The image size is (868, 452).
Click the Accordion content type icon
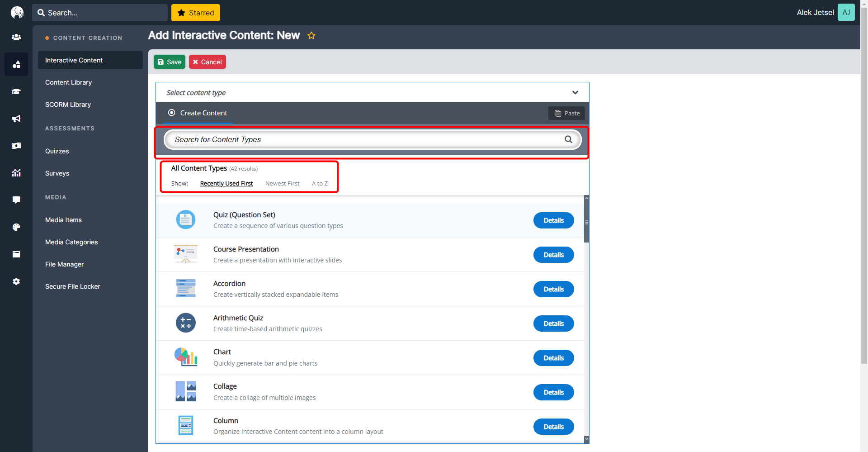[x=186, y=289]
